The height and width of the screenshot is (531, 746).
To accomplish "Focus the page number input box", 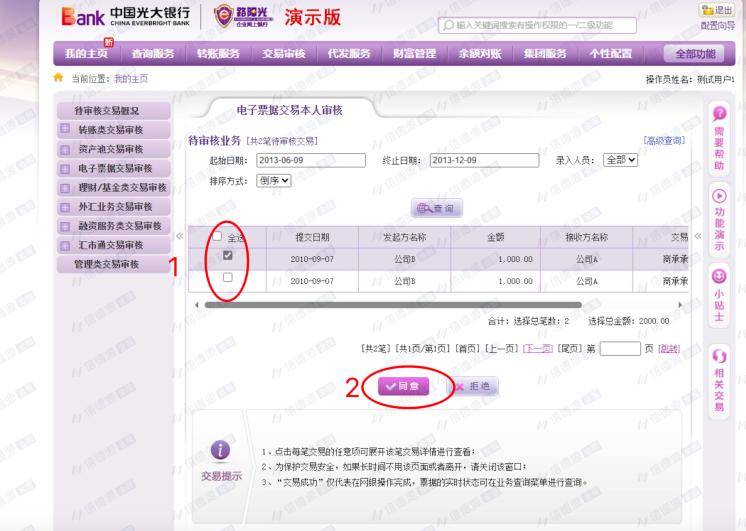I will pyautogui.click(x=620, y=349).
